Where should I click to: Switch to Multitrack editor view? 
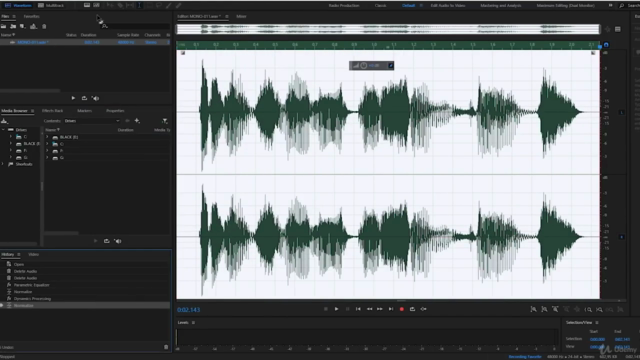(51, 5)
